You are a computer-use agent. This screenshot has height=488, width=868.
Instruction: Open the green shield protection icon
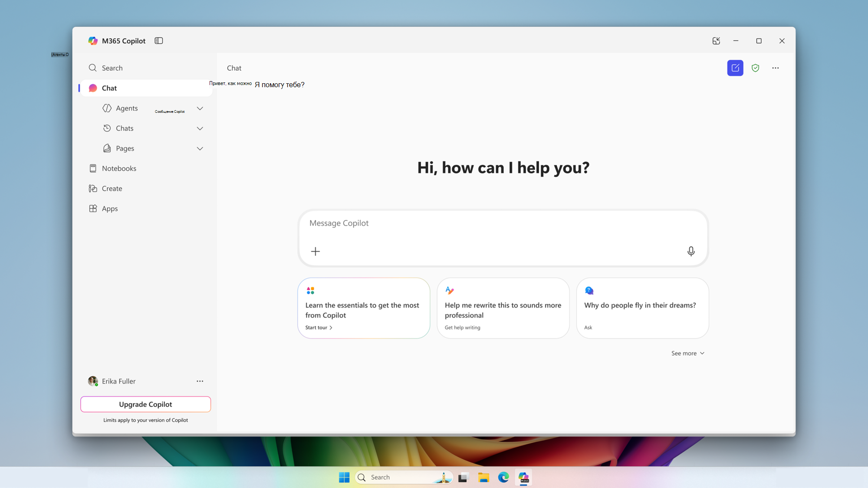pos(756,68)
